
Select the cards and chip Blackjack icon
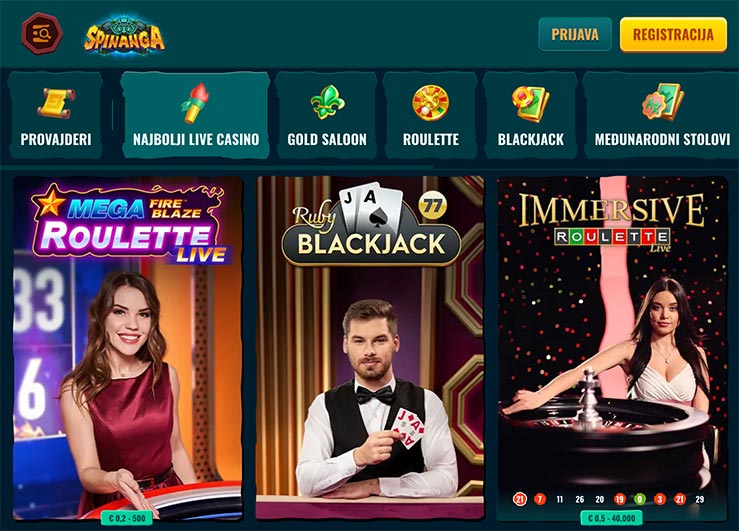pos(531,103)
